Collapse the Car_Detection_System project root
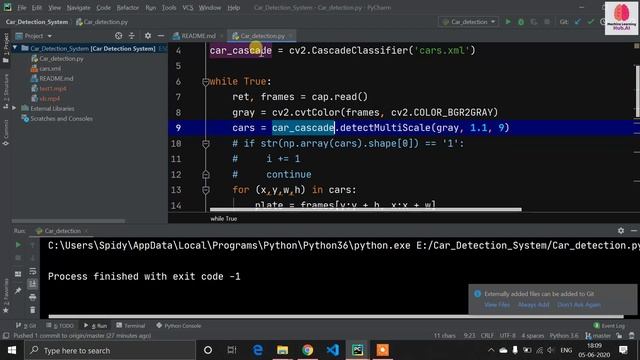This screenshot has width=640, height=360. click(x=15, y=48)
